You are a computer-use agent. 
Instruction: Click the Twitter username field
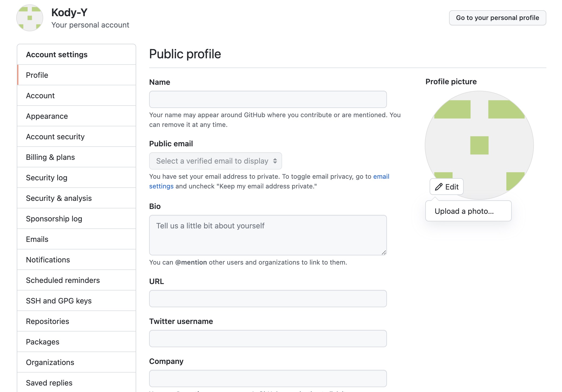point(268,339)
